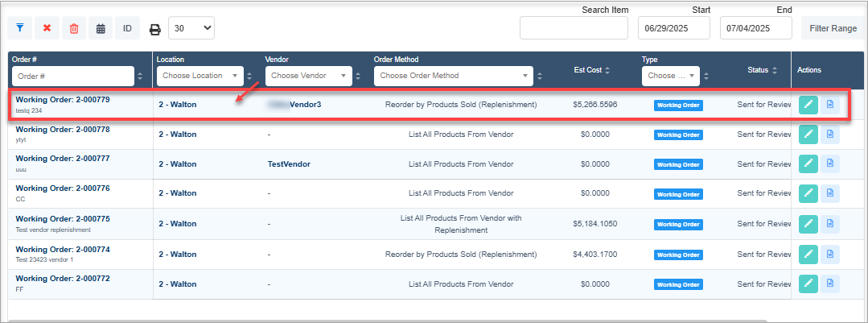This screenshot has width=868, height=323.
Task: Click the Filter Range button
Action: pyautogui.click(x=833, y=28)
